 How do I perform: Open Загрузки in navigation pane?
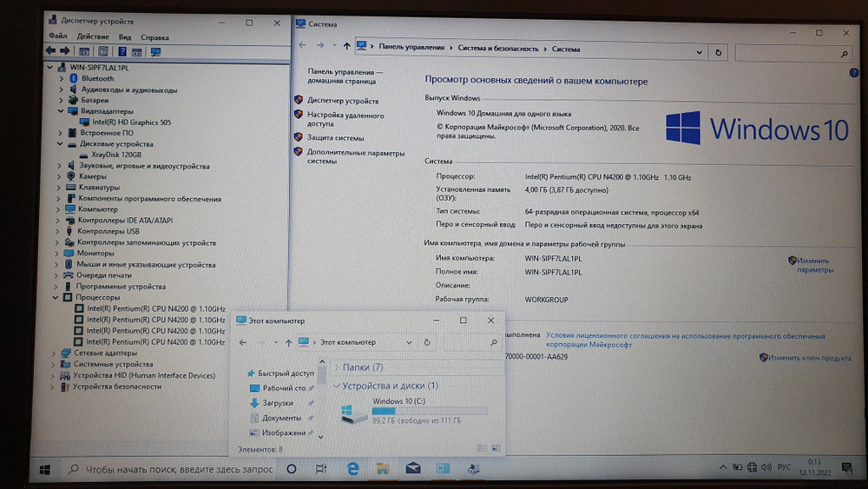(278, 403)
